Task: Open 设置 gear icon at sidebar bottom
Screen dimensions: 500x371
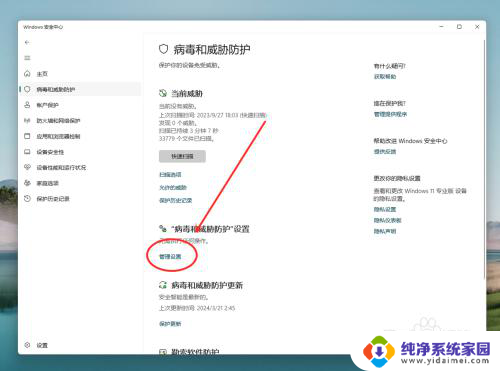Action: (x=27, y=345)
